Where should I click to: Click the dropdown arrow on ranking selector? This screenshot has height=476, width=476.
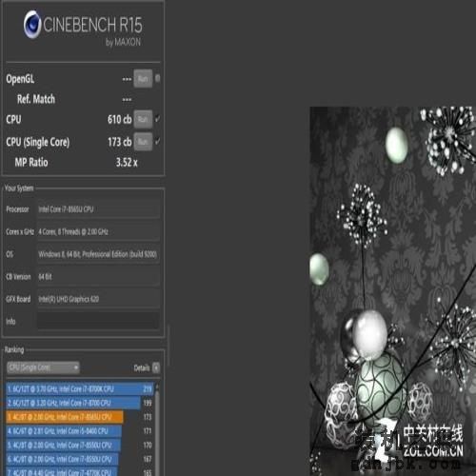76,367
